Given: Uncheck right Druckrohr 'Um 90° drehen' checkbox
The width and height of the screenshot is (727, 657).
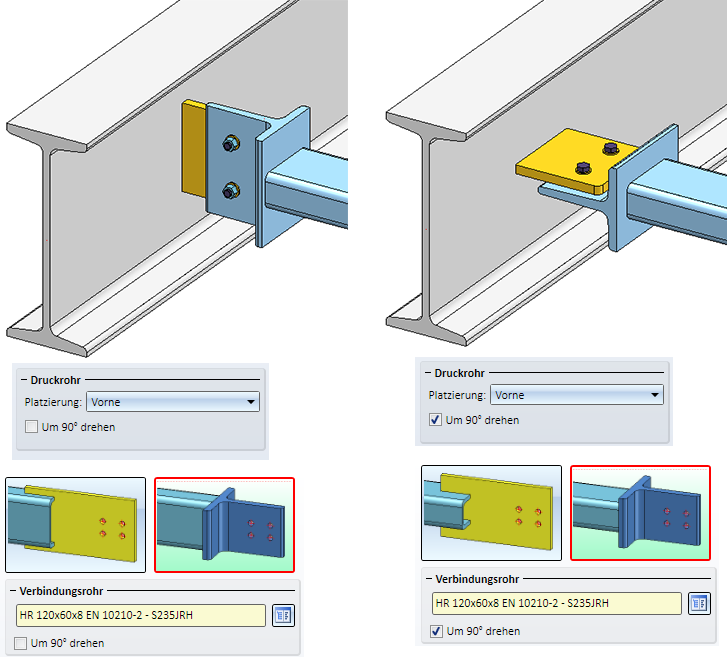Looking at the screenshot, I should point(435,420).
